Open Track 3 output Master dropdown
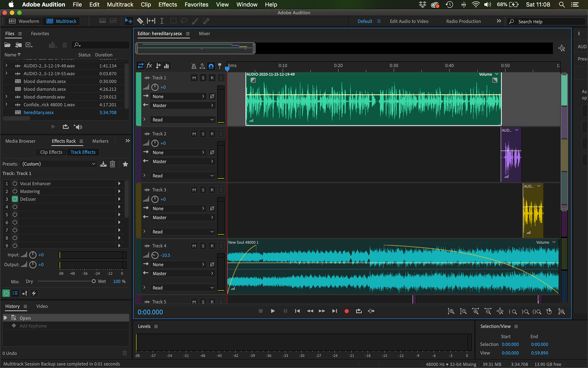588x368 pixels. pyautogui.click(x=183, y=217)
